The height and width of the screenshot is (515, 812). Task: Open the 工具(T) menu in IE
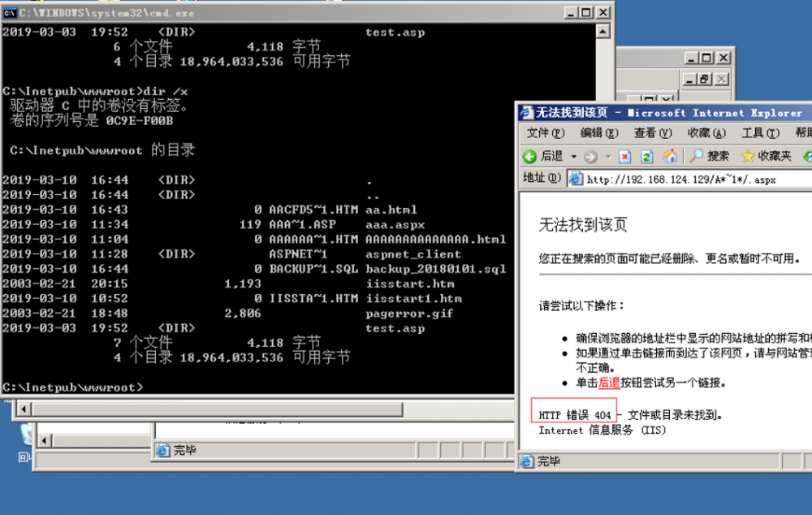(x=761, y=133)
